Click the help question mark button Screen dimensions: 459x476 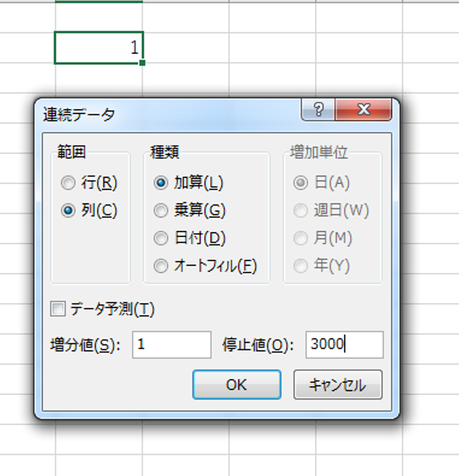click(x=318, y=110)
